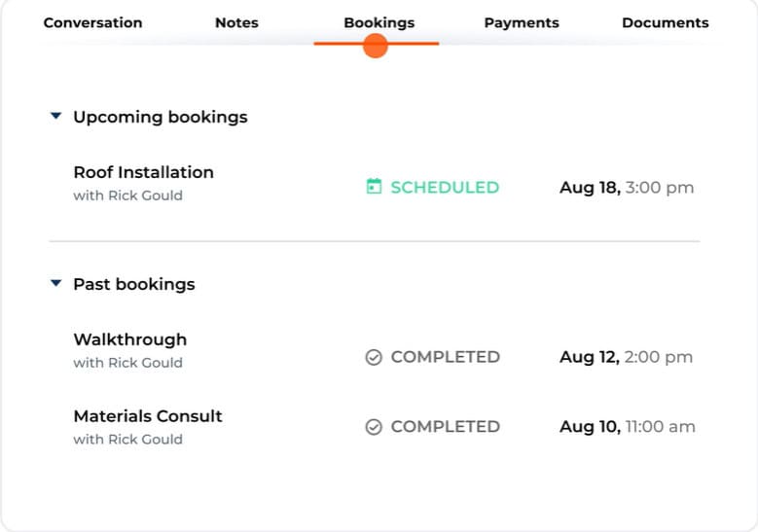Click the green calendar icon beside SCHEDULED

[374, 187]
